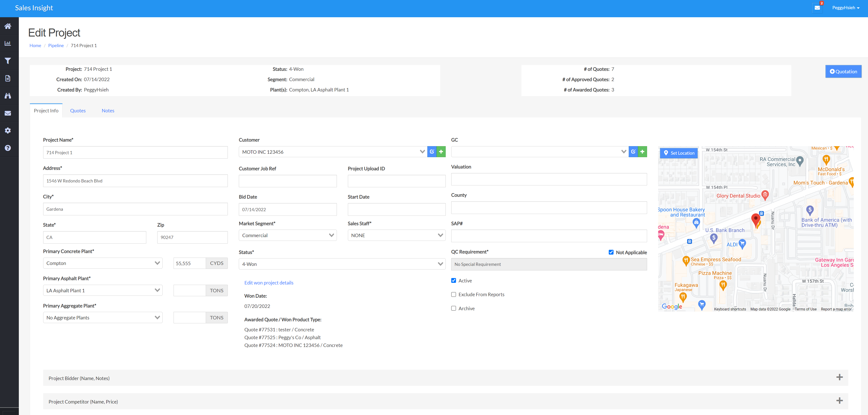
Task: Click the gear settings icon in sidebar
Action: pyautogui.click(x=8, y=131)
